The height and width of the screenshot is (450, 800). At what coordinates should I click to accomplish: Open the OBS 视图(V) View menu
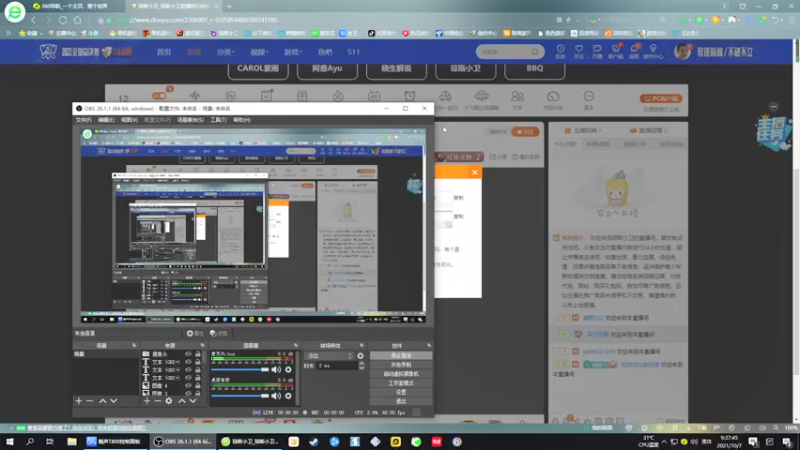(x=129, y=120)
